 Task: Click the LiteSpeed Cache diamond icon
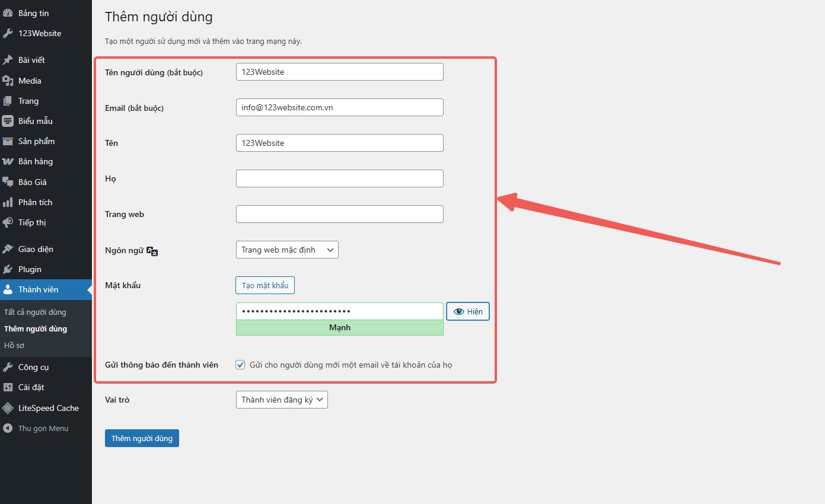click(x=8, y=408)
